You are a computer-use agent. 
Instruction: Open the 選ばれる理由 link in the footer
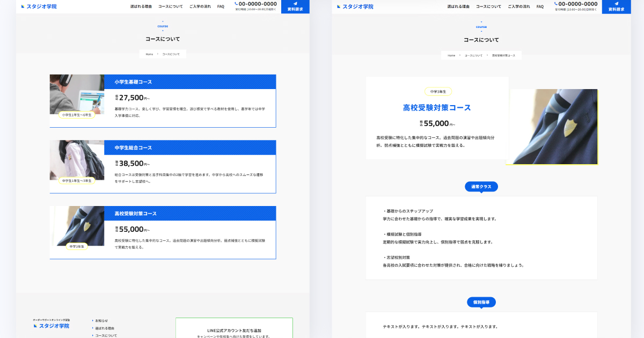point(105,328)
